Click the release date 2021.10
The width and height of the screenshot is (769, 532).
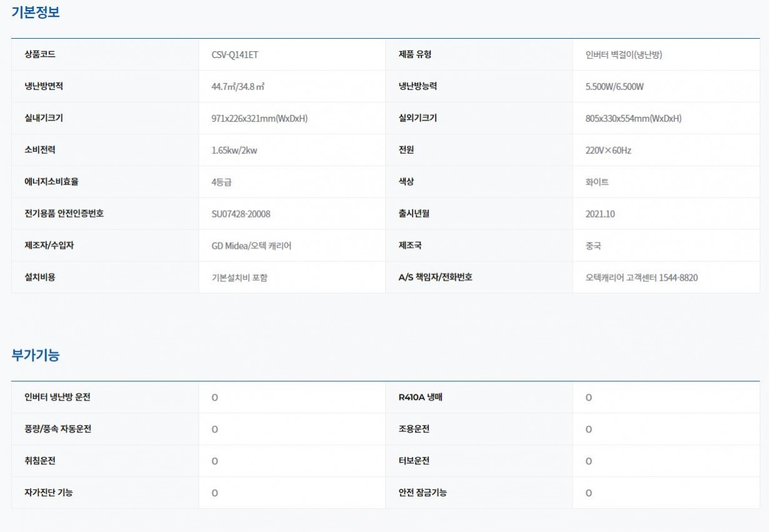[600, 214]
